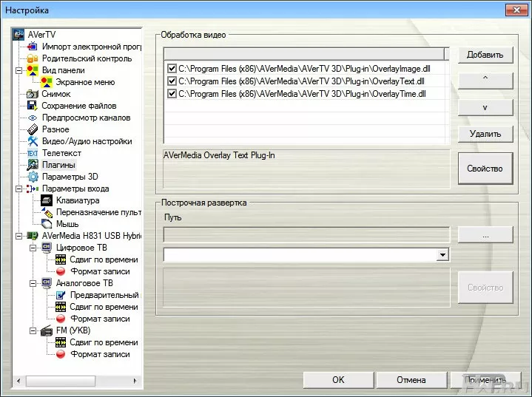Click the Родительский контроль lock icon
Image resolution: width=532 pixels, height=397 pixels.
(33, 58)
